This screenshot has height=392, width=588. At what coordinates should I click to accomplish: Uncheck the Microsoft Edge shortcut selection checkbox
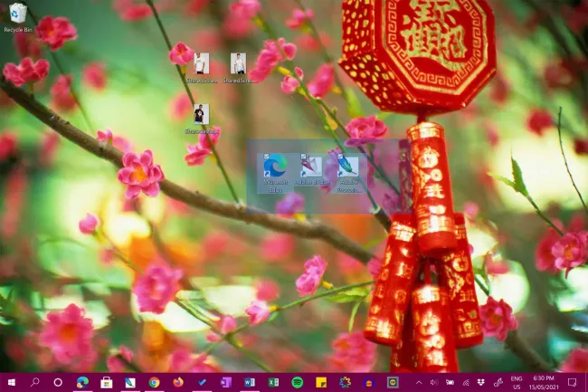pos(268,158)
